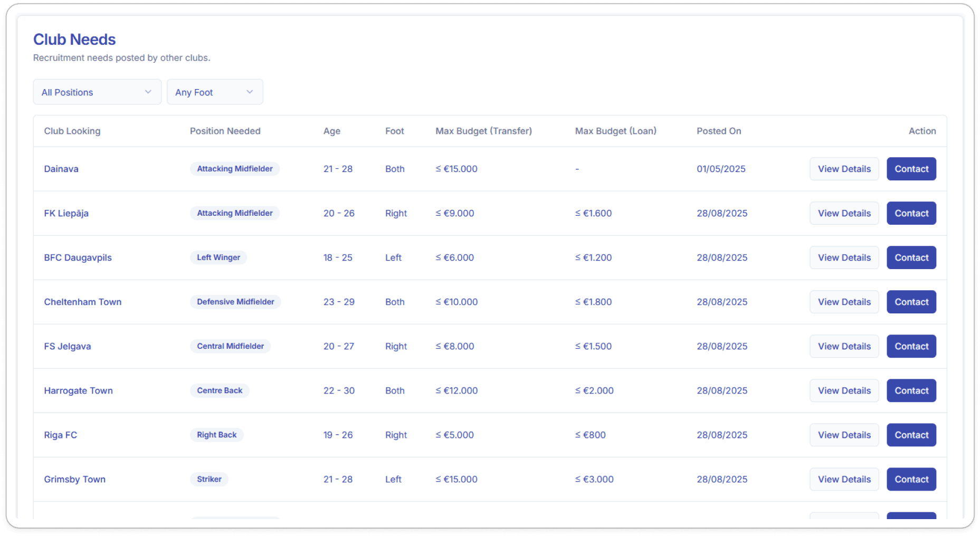Click the Posted On column header

[x=719, y=131]
